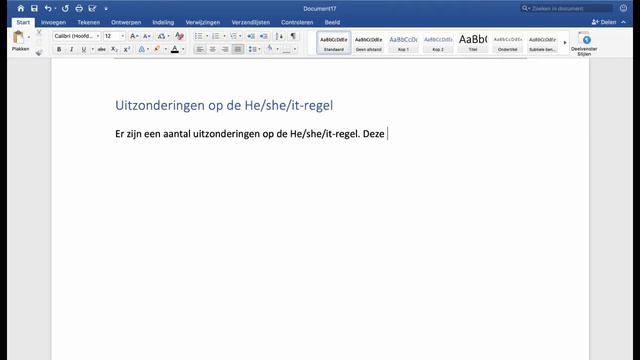Apply the Ondertitel style
Viewport: 640px width, 360px height.
point(507,43)
